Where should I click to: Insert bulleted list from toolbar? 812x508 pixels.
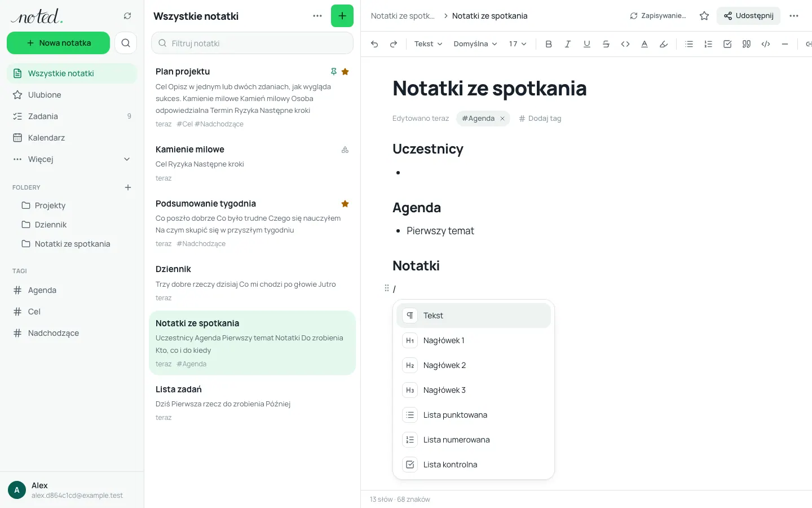pyautogui.click(x=689, y=44)
